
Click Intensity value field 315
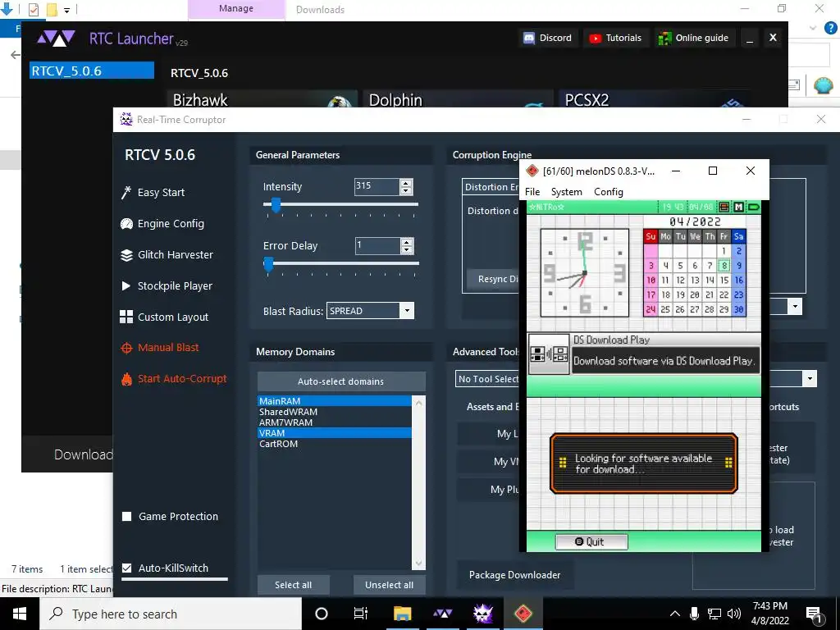pos(377,186)
